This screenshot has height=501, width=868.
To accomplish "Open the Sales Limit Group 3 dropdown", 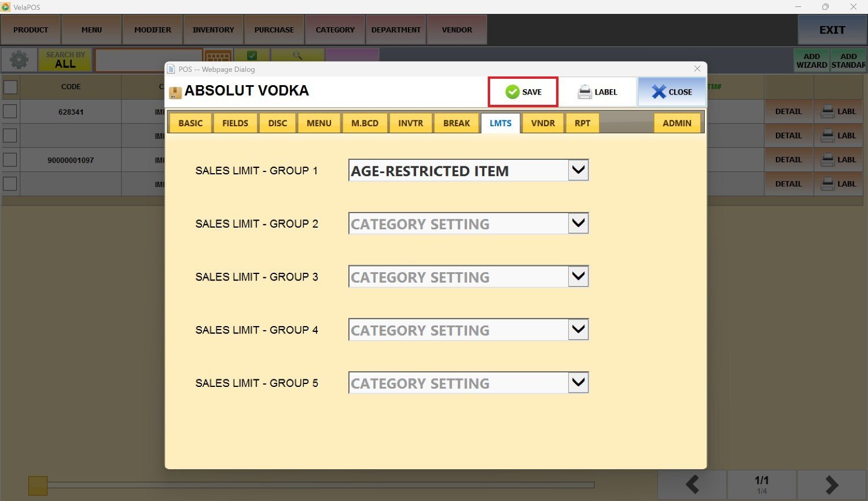I will pos(578,276).
